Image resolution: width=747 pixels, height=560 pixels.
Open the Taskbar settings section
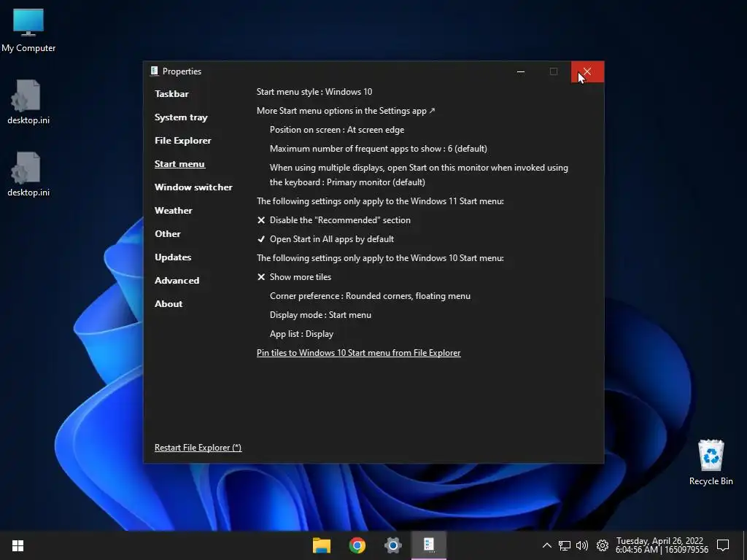(x=171, y=94)
